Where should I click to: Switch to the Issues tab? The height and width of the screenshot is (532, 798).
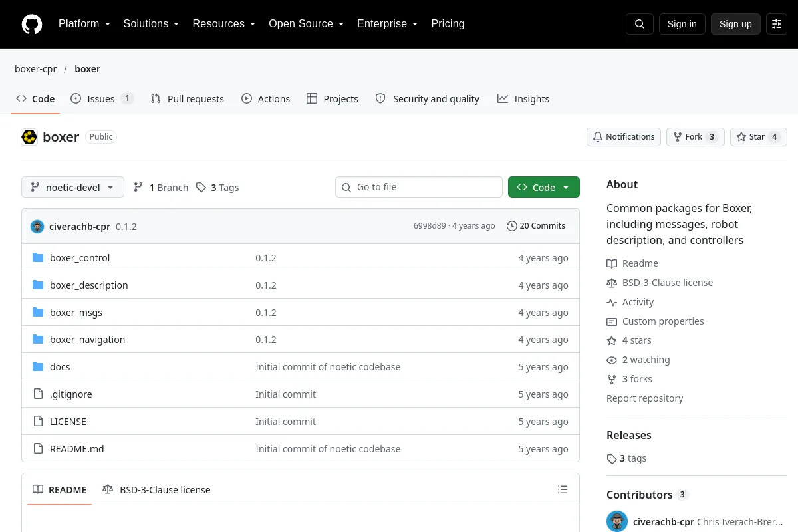click(102, 98)
